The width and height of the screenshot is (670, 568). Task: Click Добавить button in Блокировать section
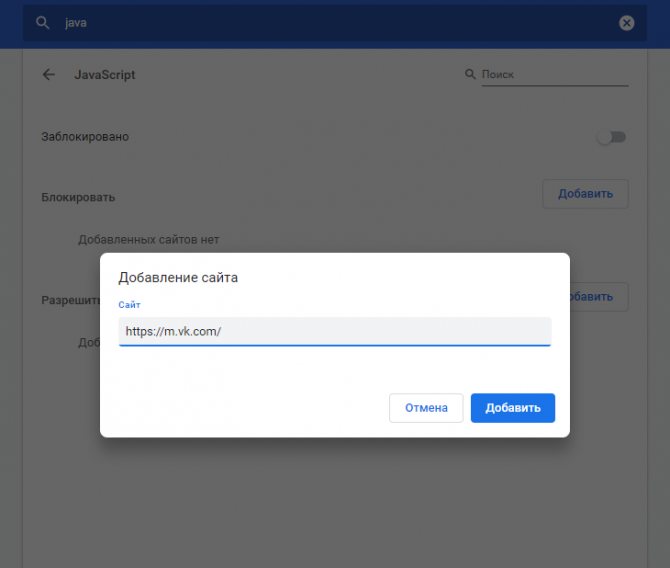[x=585, y=194]
